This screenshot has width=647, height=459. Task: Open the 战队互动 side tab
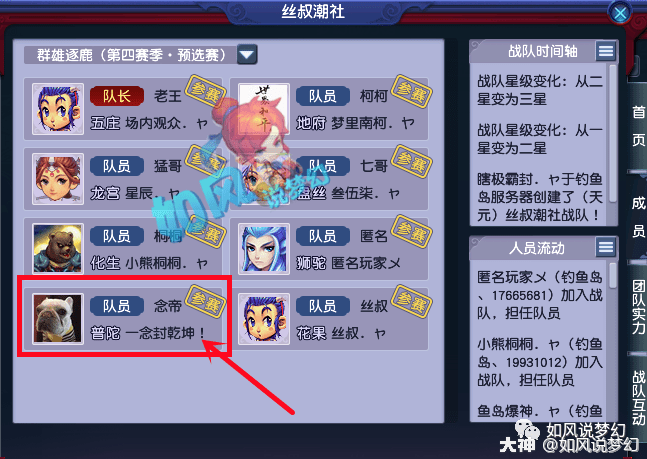point(638,397)
